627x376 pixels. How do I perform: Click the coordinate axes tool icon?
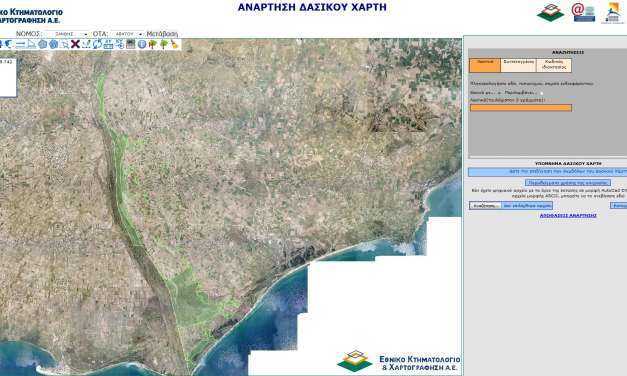tap(86, 44)
